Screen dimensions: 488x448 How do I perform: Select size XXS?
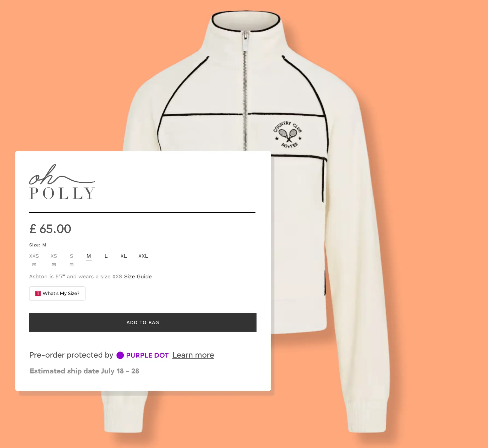click(x=34, y=256)
